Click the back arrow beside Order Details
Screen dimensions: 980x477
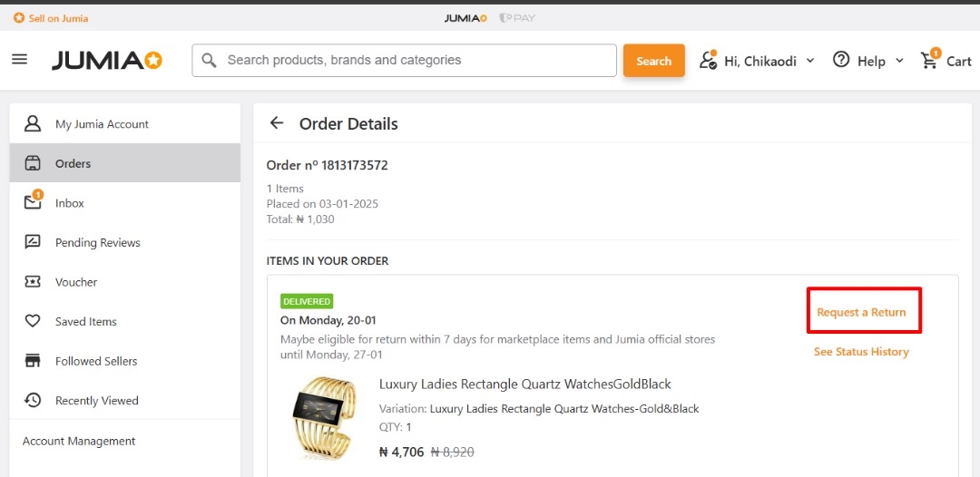(x=277, y=123)
